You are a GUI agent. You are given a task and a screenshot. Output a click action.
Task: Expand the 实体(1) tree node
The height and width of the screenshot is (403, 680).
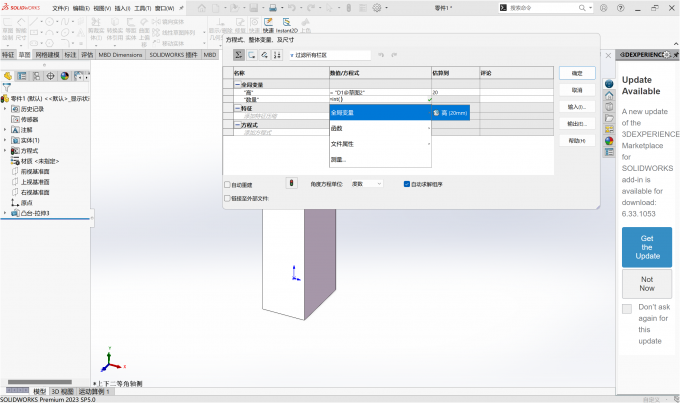point(5,140)
